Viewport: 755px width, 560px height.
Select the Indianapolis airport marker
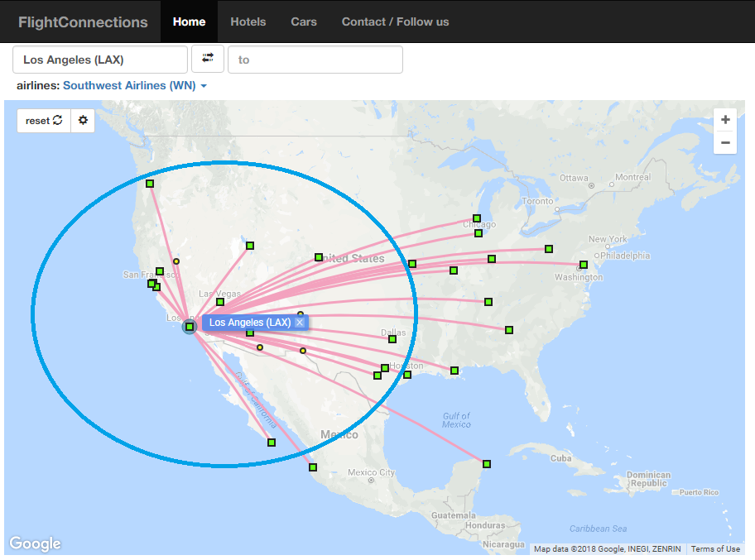point(492,259)
